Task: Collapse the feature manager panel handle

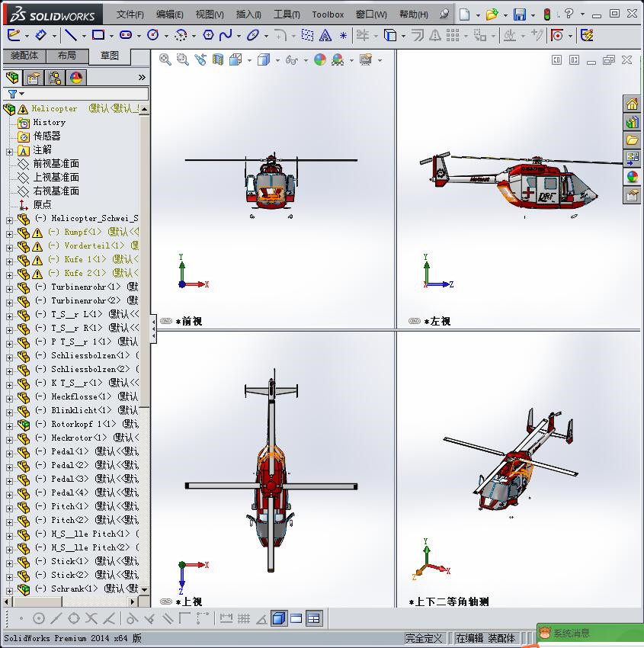Action: [154, 329]
